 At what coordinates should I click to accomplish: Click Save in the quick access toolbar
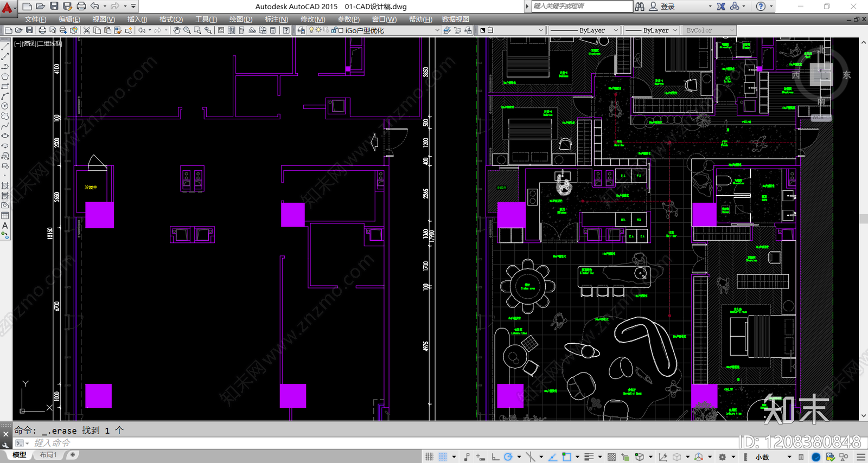54,6
